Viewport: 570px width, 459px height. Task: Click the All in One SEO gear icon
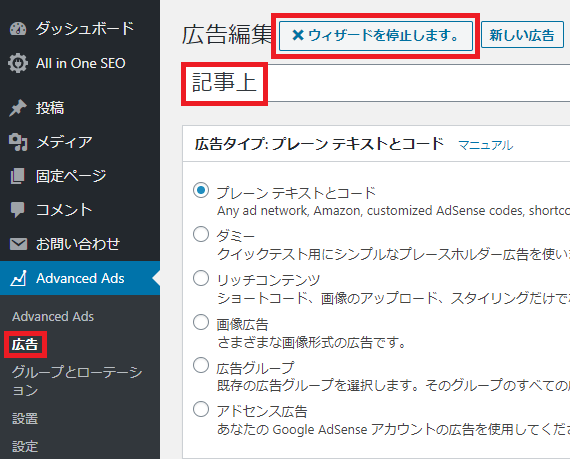(x=18, y=63)
